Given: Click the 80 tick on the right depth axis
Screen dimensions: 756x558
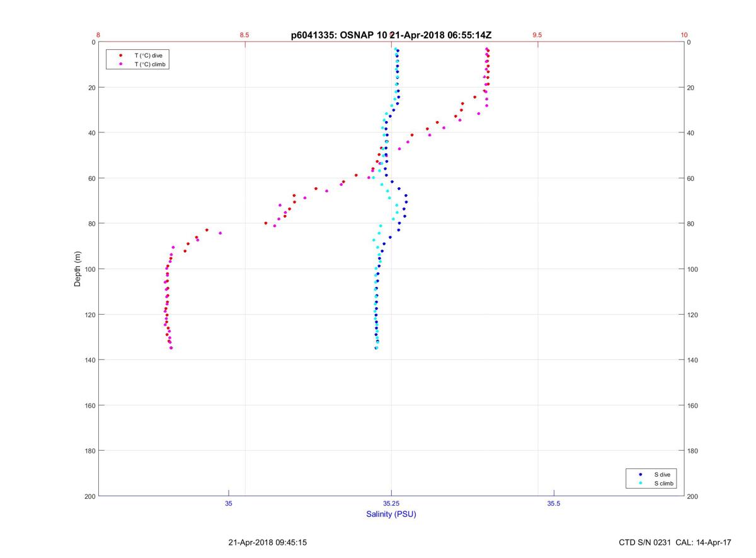Looking at the screenshot, I should coord(691,224).
